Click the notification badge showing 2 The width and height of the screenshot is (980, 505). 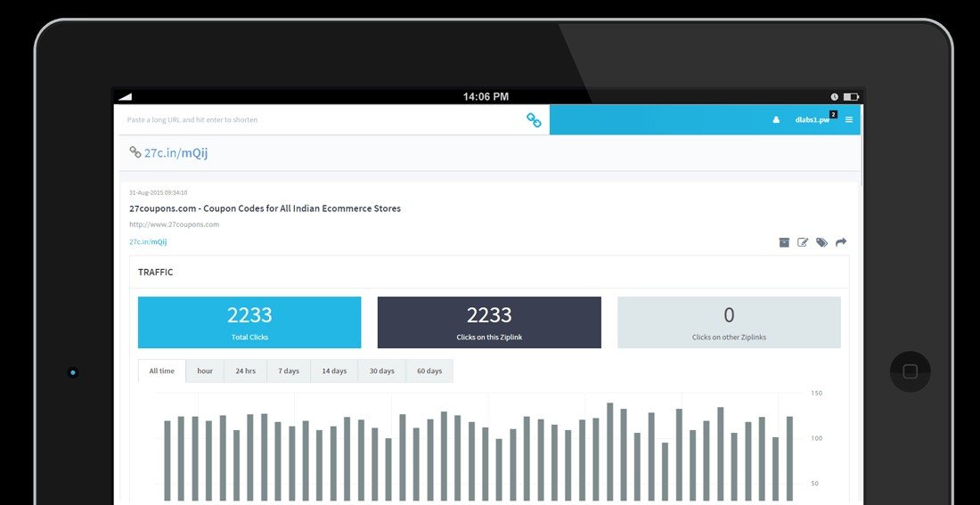pyautogui.click(x=833, y=114)
